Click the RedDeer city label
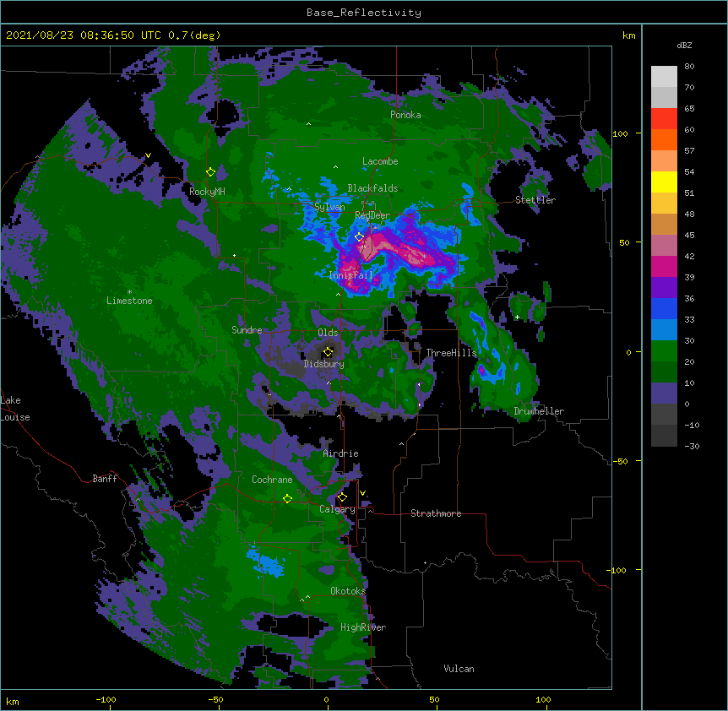 click(x=372, y=215)
